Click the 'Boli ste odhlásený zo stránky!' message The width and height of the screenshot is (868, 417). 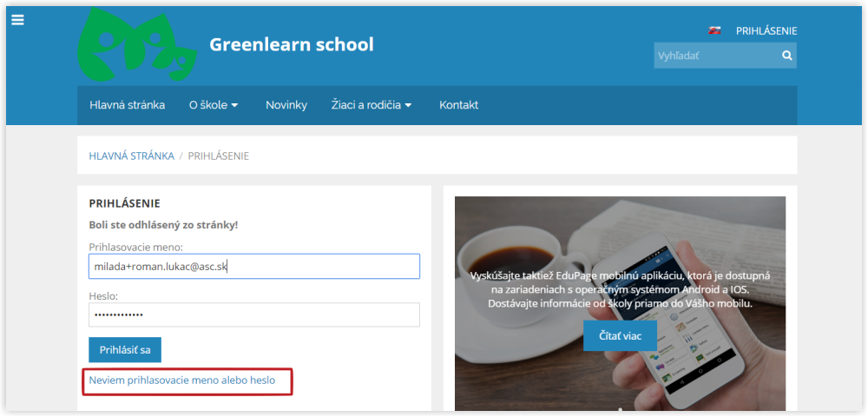point(164,225)
